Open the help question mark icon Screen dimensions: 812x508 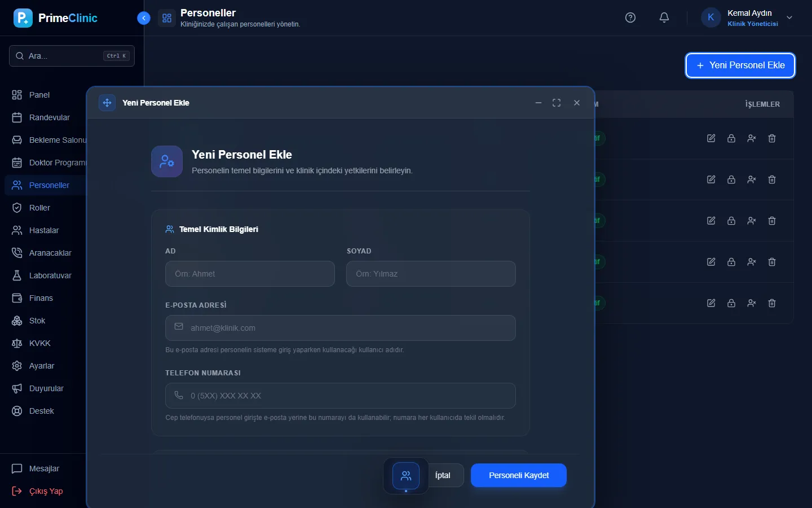point(630,17)
